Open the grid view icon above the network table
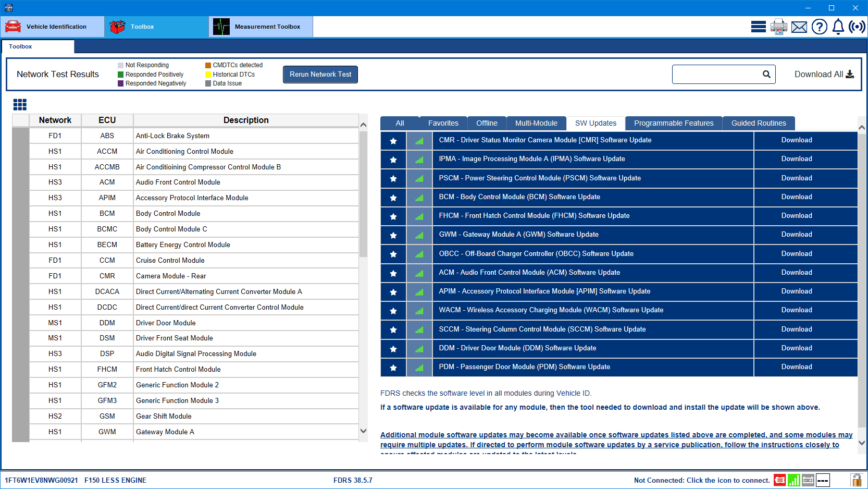 (20, 104)
